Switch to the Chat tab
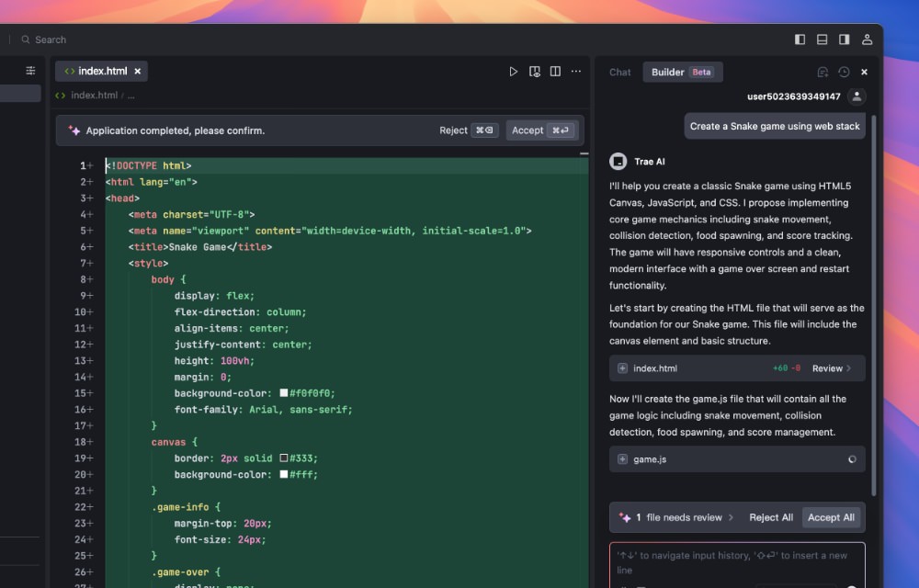Screen dimensions: 919x588 [620, 73]
